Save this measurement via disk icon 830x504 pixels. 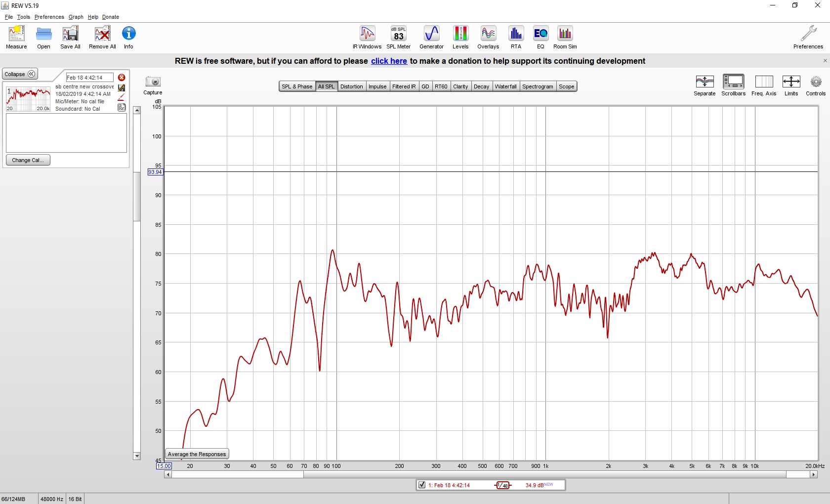pyautogui.click(x=122, y=87)
